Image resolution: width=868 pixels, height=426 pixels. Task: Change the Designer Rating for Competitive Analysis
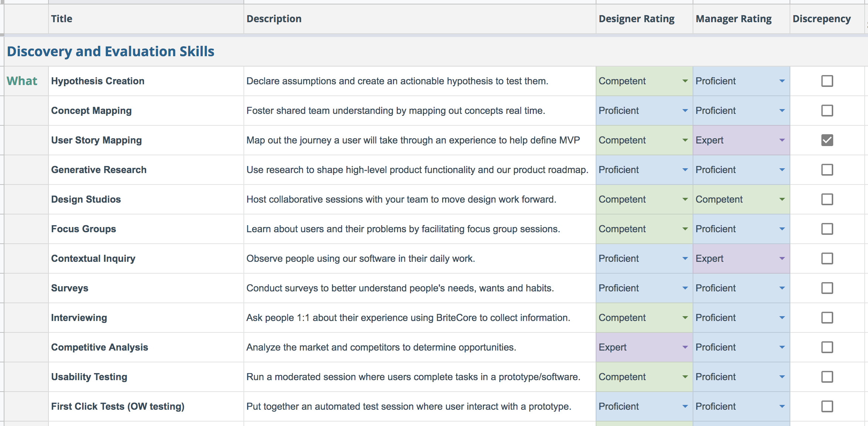tap(685, 347)
